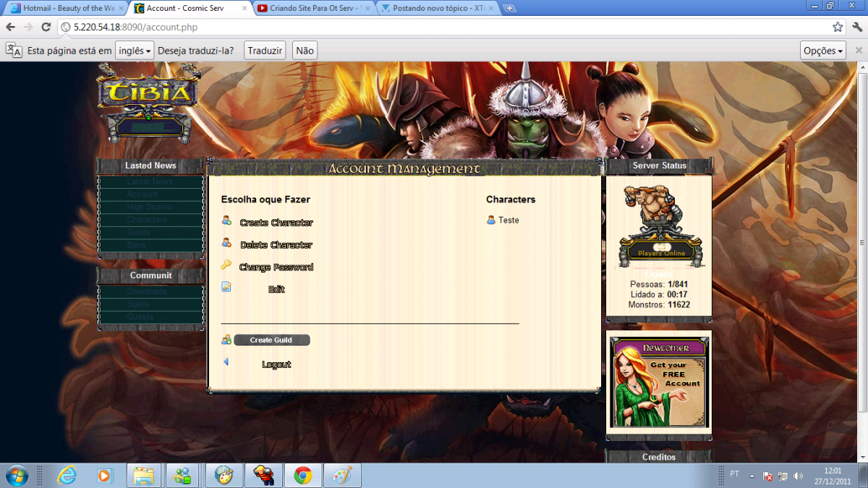
Task: Click the Newcomer free account banner
Action: pyautogui.click(x=659, y=382)
